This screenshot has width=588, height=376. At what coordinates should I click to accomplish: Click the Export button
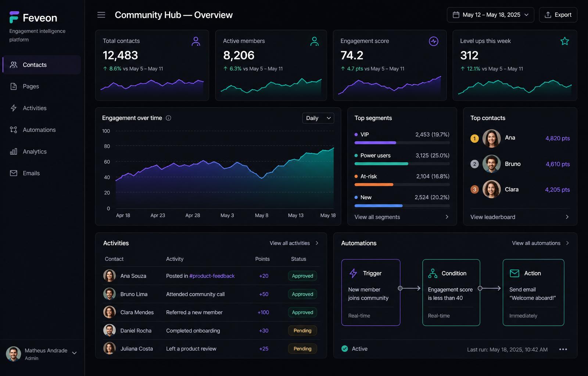click(558, 15)
